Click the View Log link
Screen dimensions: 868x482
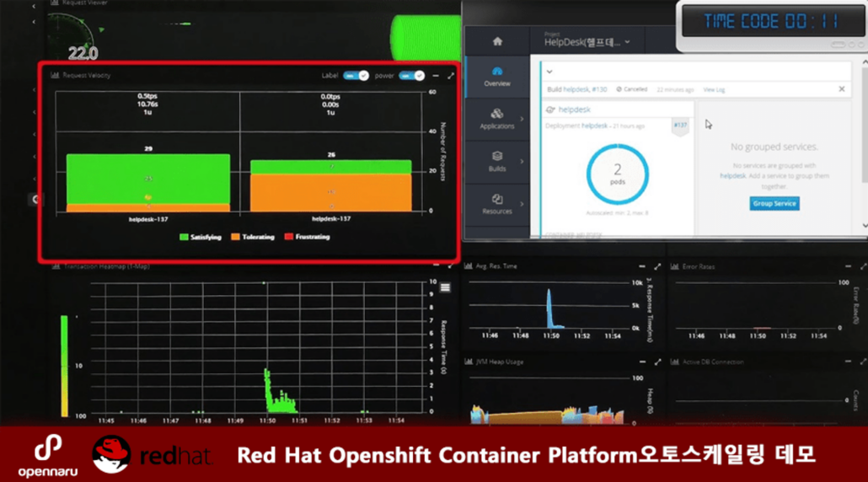coord(714,89)
